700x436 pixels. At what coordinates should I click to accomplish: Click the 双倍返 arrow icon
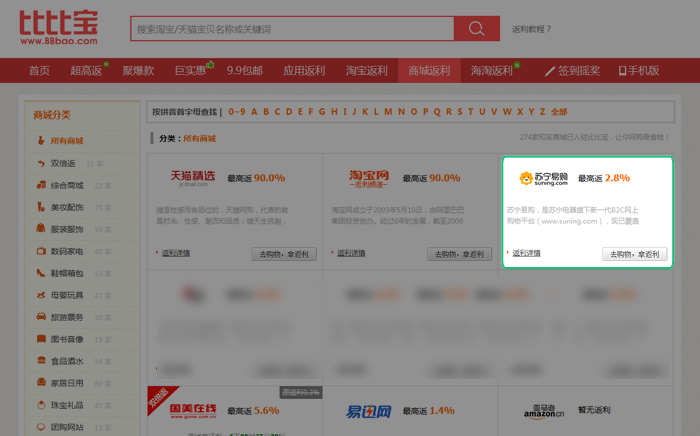41,163
